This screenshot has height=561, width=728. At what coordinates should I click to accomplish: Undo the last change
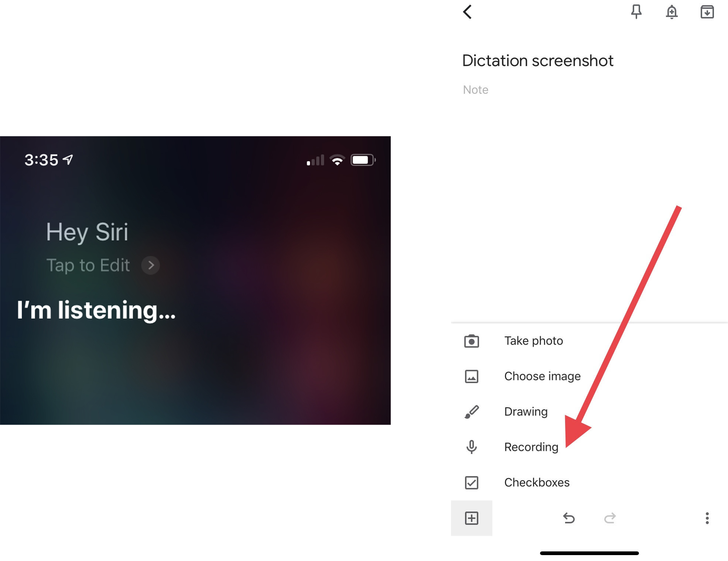pos(569,518)
